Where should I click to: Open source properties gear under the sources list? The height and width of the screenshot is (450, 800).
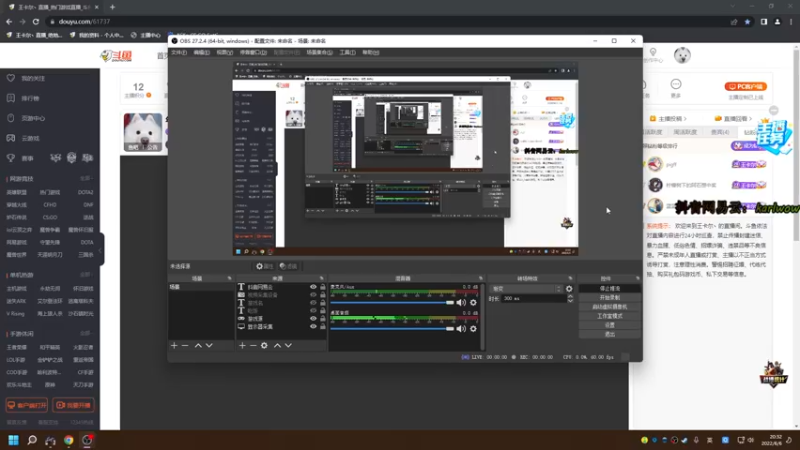(264, 345)
